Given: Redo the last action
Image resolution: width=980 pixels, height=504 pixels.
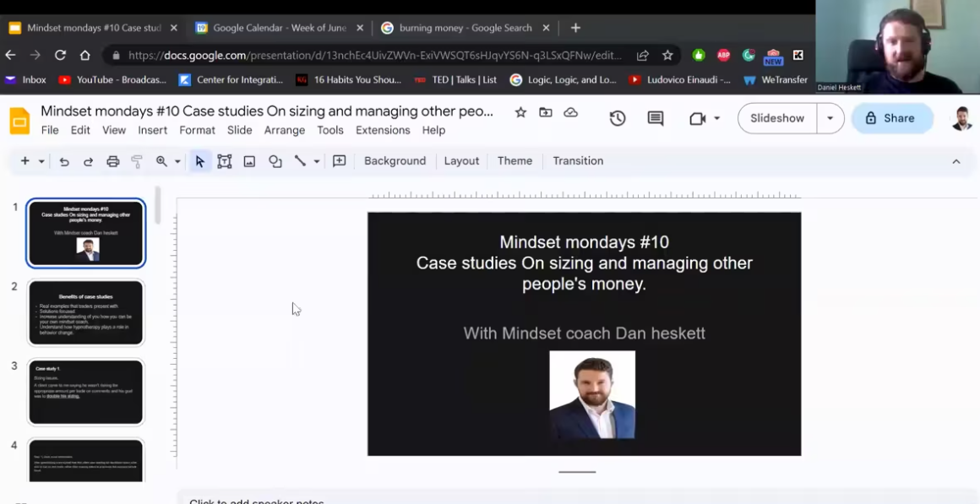Looking at the screenshot, I should click(88, 161).
